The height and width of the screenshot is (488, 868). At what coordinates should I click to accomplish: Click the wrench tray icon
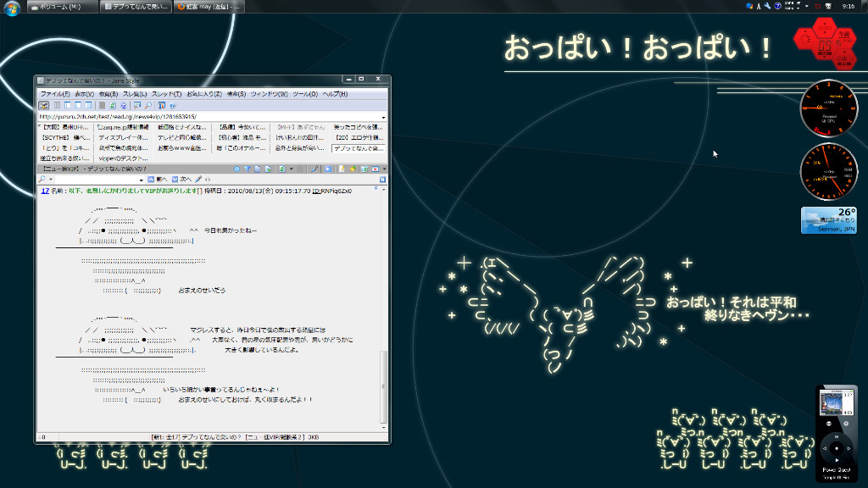coord(768,6)
